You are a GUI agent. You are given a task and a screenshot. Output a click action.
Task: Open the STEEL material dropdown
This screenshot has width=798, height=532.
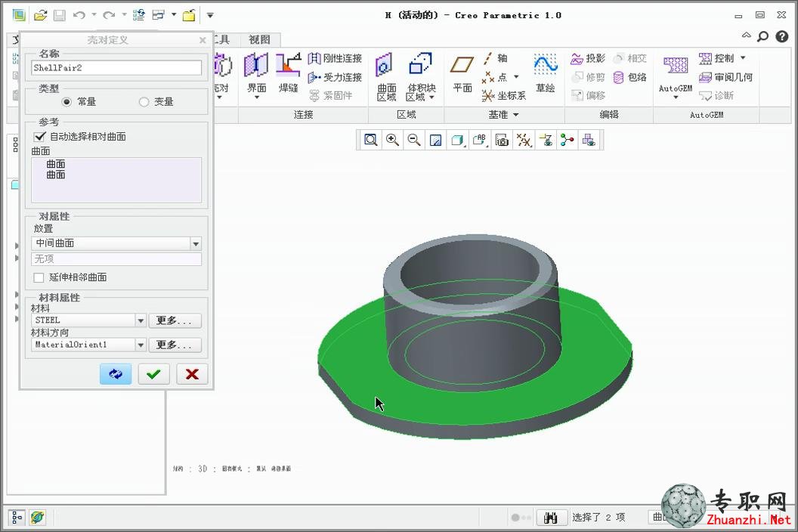[141, 320]
